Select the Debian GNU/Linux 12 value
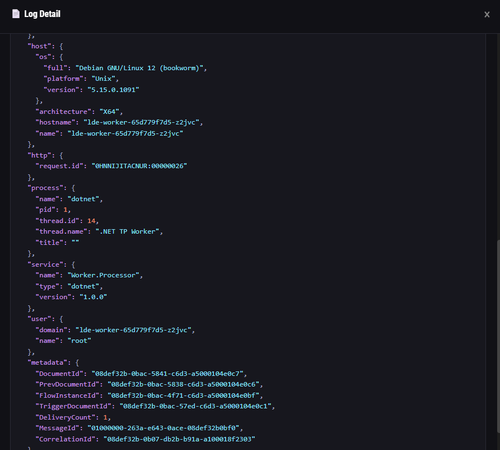 tap(139, 68)
